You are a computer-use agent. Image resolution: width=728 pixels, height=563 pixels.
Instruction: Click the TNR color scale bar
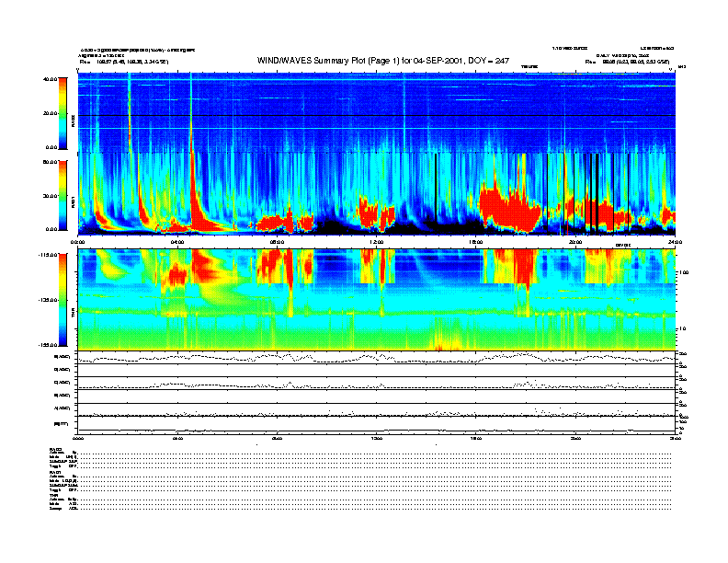click(63, 299)
